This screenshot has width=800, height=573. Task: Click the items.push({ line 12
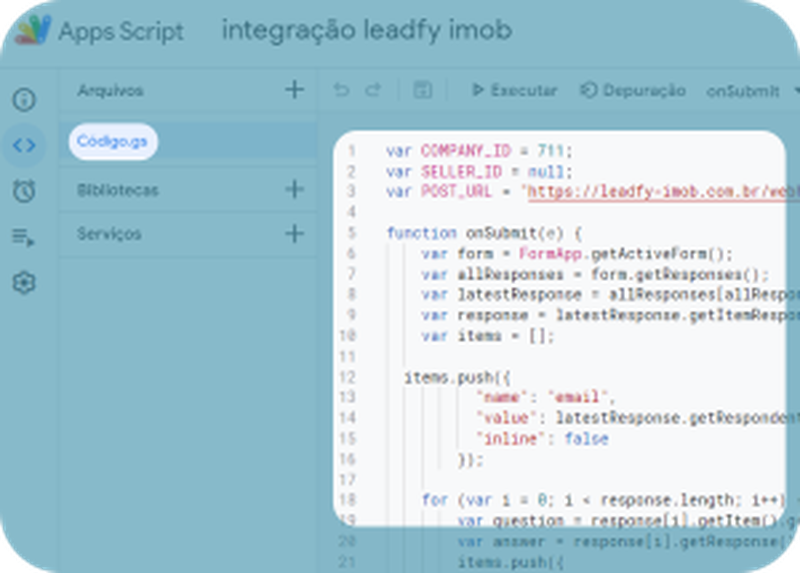(x=457, y=378)
